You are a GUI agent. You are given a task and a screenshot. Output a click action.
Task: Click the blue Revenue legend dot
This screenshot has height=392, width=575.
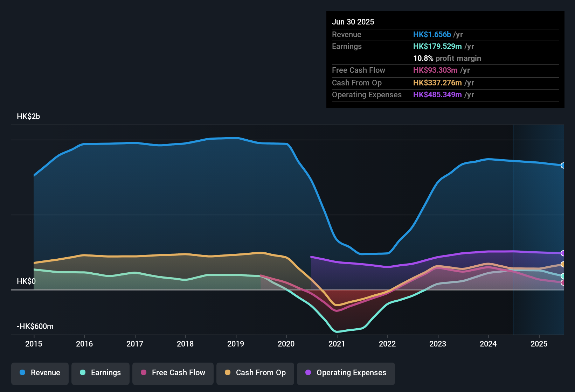[22, 372]
